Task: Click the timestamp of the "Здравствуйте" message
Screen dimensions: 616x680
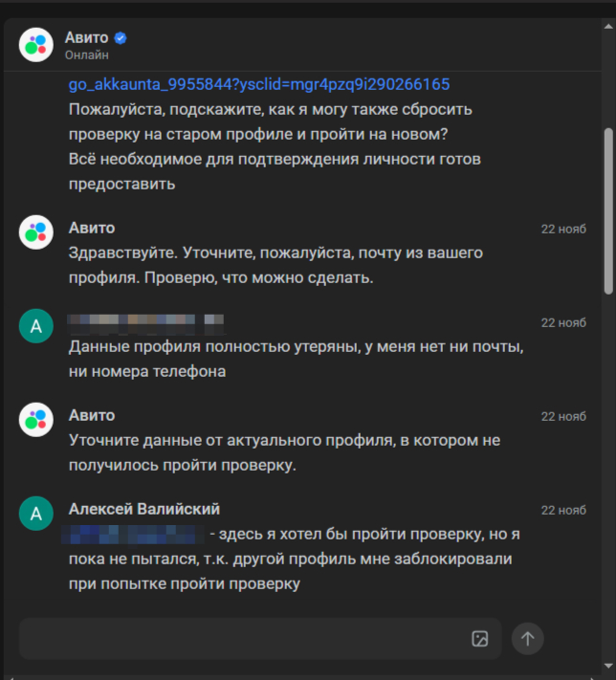Action: click(563, 229)
